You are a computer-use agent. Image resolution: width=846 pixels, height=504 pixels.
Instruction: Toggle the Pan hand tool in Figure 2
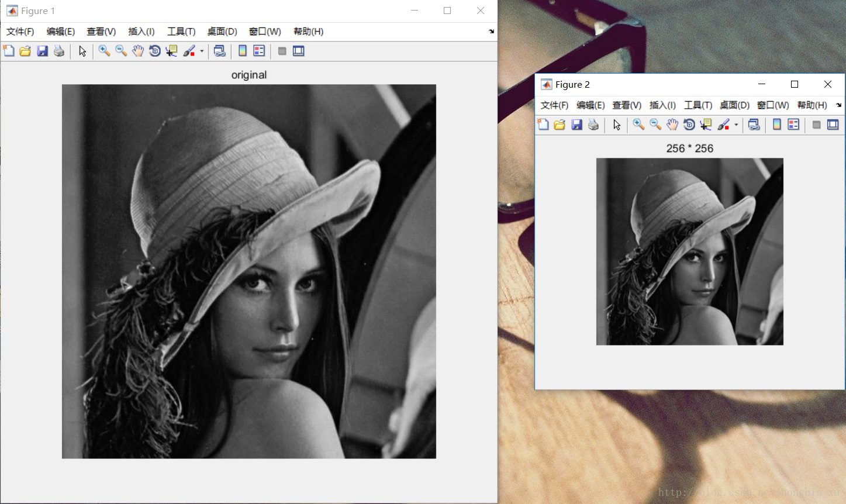[672, 125]
